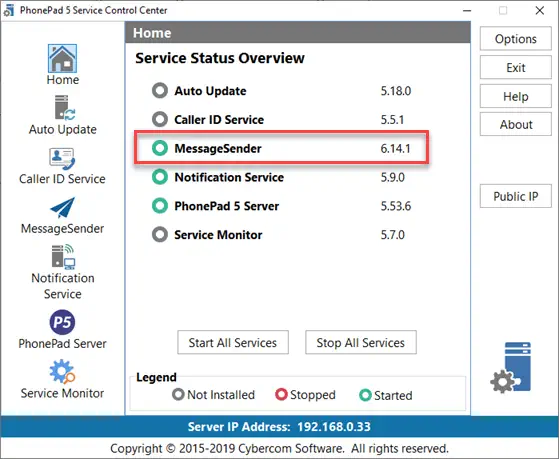Open the Home sidebar icon

click(x=62, y=58)
